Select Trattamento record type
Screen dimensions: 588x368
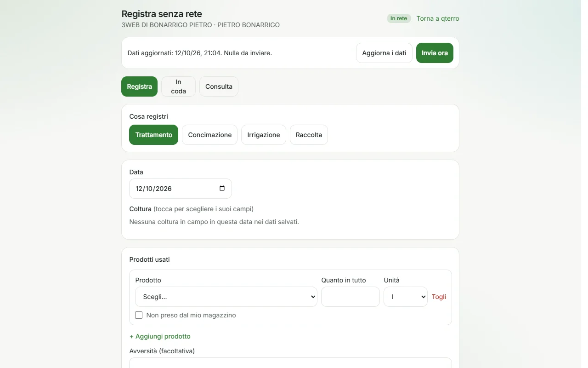[154, 135]
